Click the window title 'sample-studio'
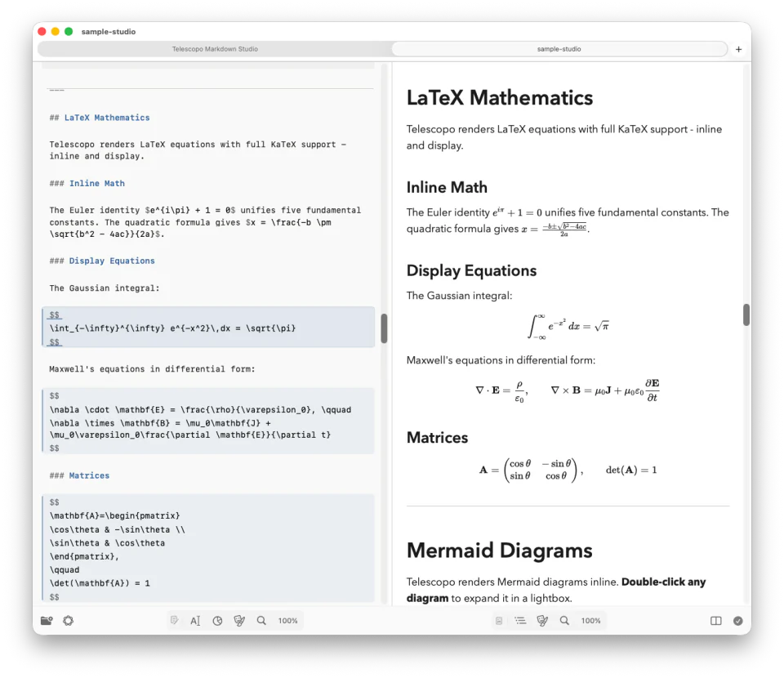 click(109, 32)
